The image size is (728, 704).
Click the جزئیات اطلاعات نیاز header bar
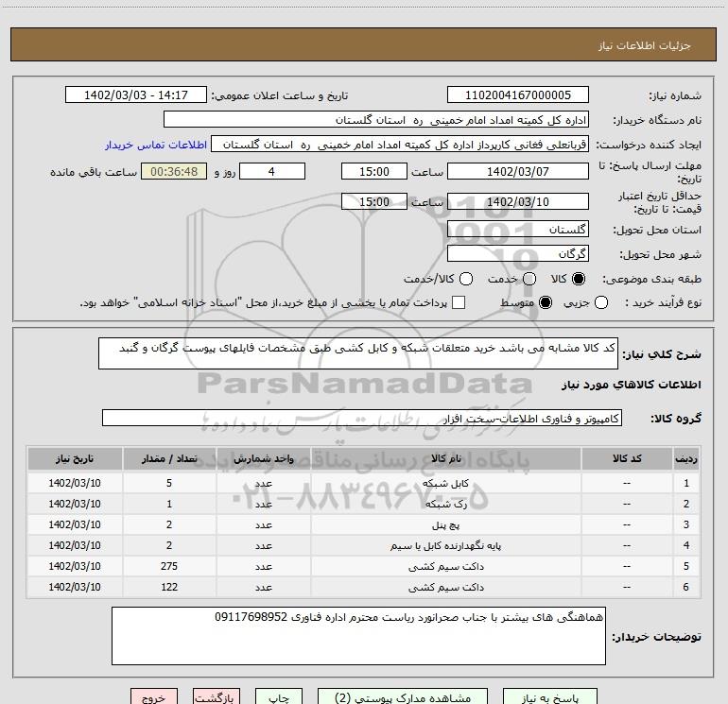click(364, 44)
